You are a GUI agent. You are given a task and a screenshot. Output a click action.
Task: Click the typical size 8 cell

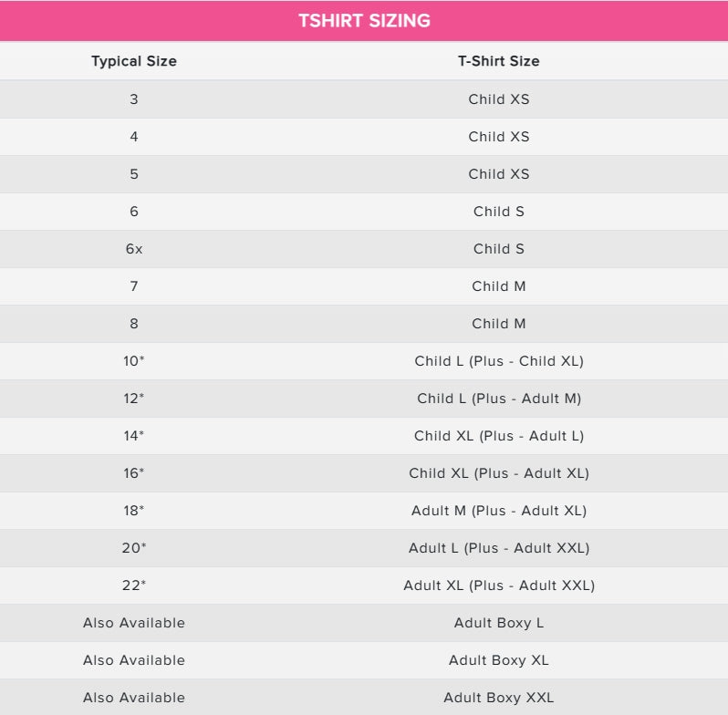click(134, 323)
